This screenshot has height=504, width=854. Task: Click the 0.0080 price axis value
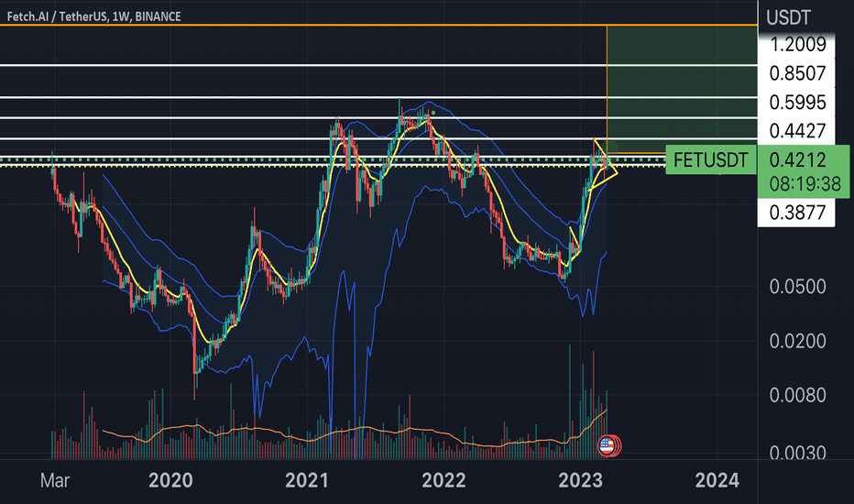pyautogui.click(x=797, y=395)
